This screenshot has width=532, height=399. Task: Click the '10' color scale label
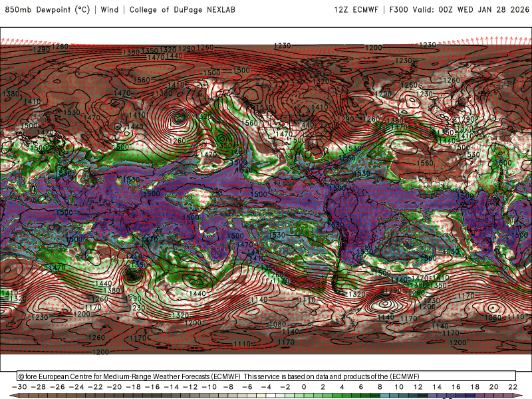399,387
